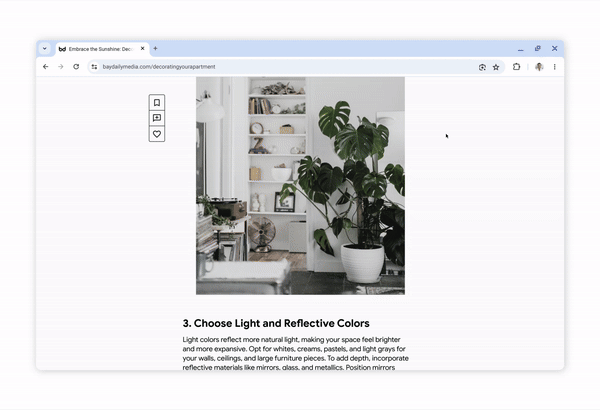Screen dimensions: 600x410
Task: Open the tab search dropdown arrow
Action: (x=45, y=49)
